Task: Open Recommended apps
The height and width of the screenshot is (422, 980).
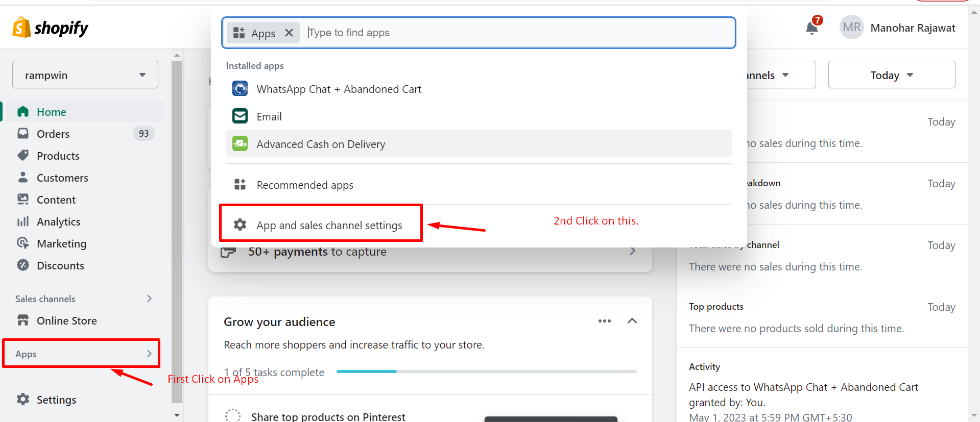Action: point(304,185)
